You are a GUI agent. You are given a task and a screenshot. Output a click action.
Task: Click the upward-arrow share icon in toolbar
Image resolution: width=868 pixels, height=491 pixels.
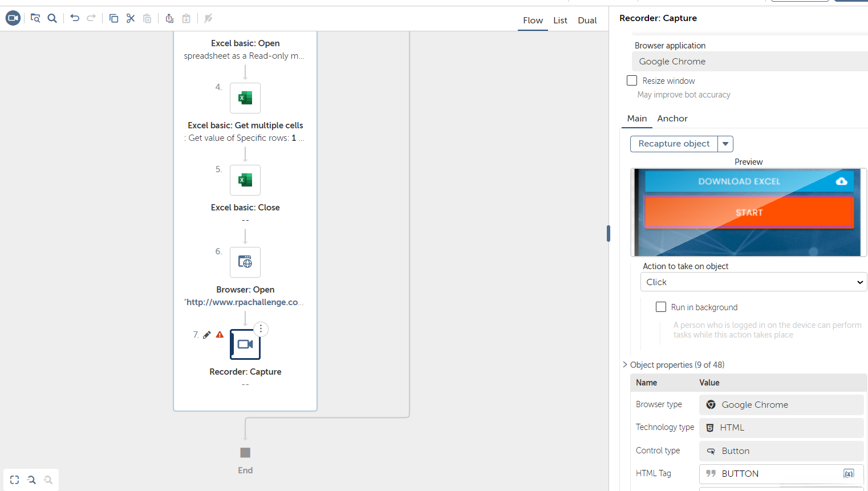point(169,18)
